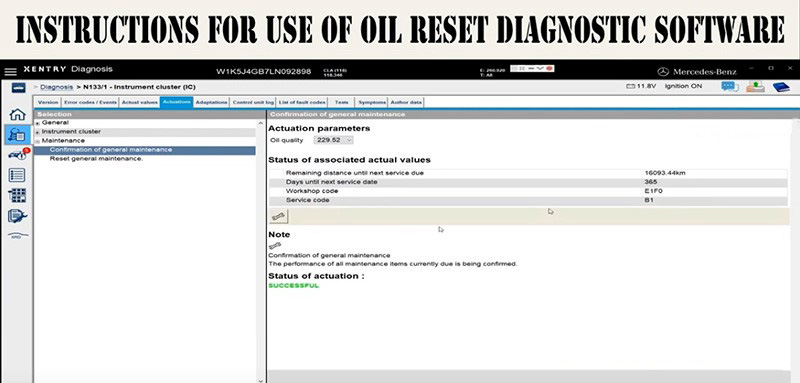Open the documents with wrench sidebar icon
This screenshot has width=800, height=383.
pyautogui.click(x=17, y=216)
